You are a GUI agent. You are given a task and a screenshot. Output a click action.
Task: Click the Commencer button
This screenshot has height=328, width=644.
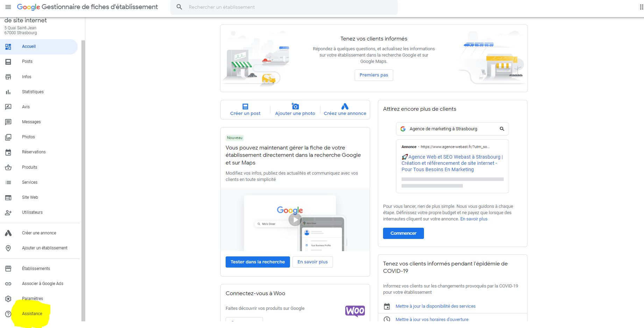click(403, 233)
